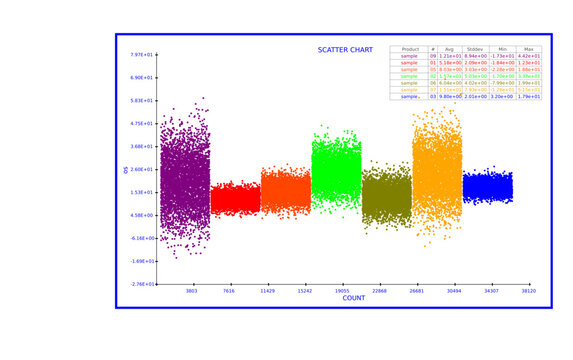Click the SCATTER CHART title

(x=345, y=50)
